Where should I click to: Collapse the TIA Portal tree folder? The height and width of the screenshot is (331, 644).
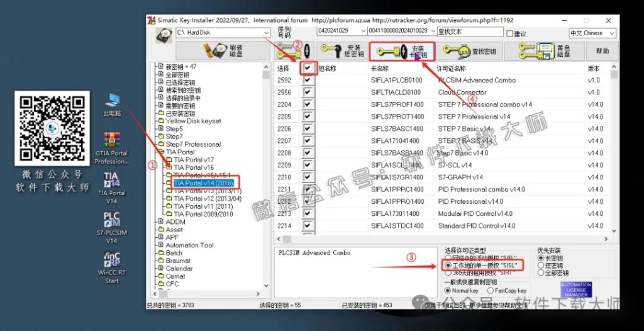click(161, 152)
